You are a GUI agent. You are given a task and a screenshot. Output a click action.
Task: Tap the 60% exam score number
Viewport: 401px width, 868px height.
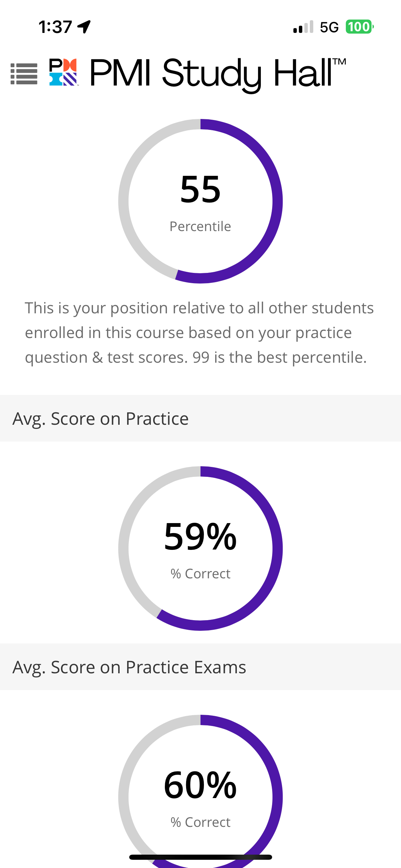click(200, 785)
